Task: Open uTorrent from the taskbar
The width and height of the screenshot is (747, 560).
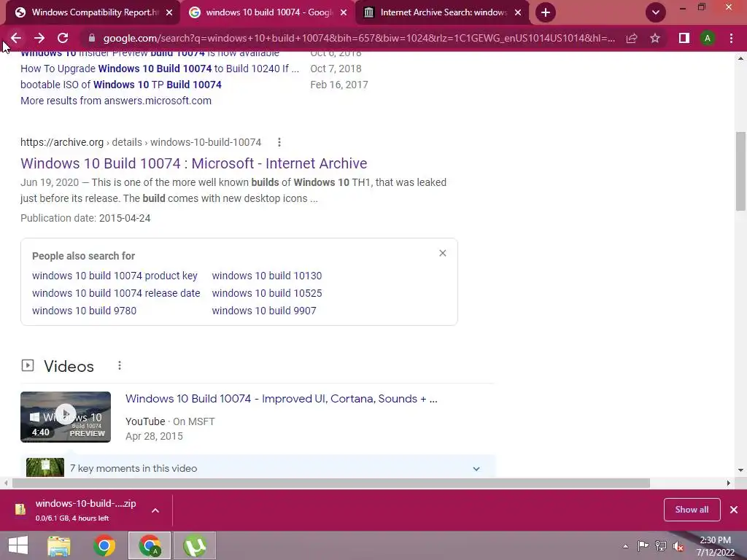Action: (x=195, y=545)
